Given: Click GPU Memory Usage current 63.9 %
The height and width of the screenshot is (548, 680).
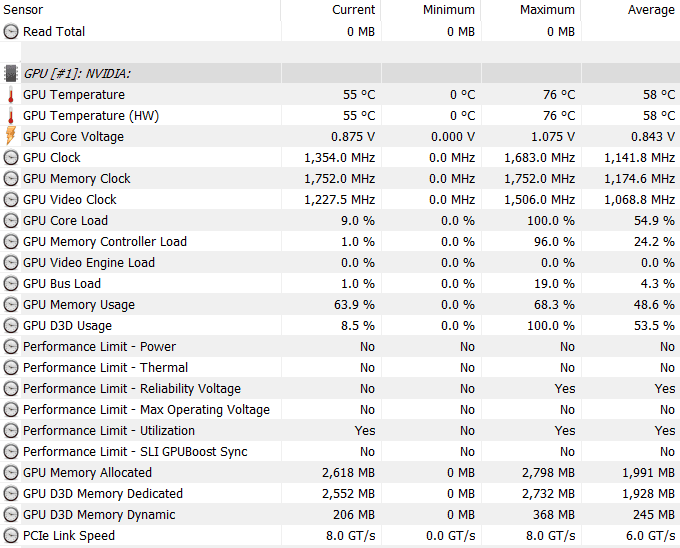Looking at the screenshot, I should point(354,305).
